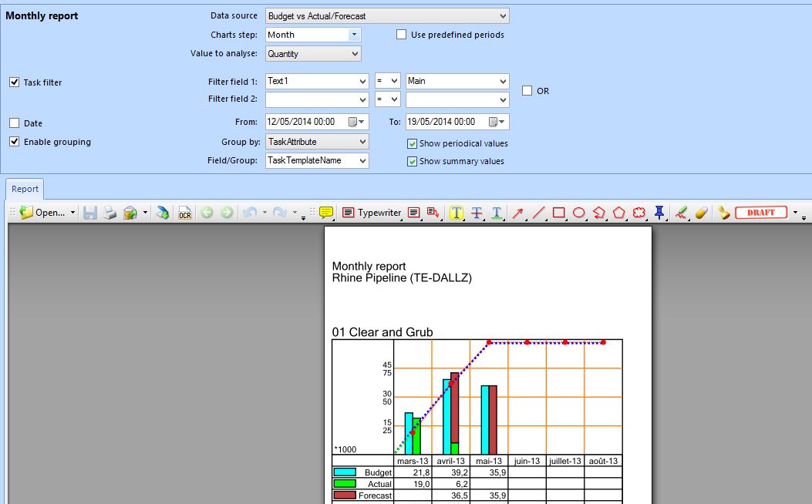This screenshot has height=504, width=812.
Task: Select the Pencil drawing tool
Action: tap(682, 213)
